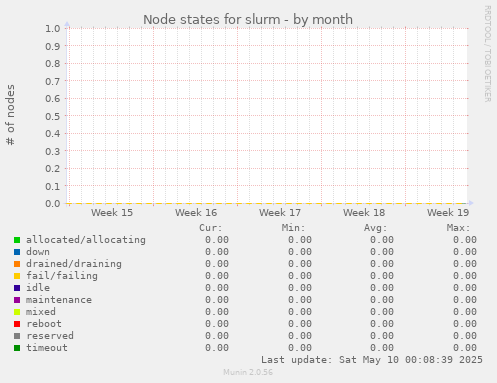Click the Min value in the reboot row
Image resolution: width=497 pixels, height=383 pixels.
(300, 324)
